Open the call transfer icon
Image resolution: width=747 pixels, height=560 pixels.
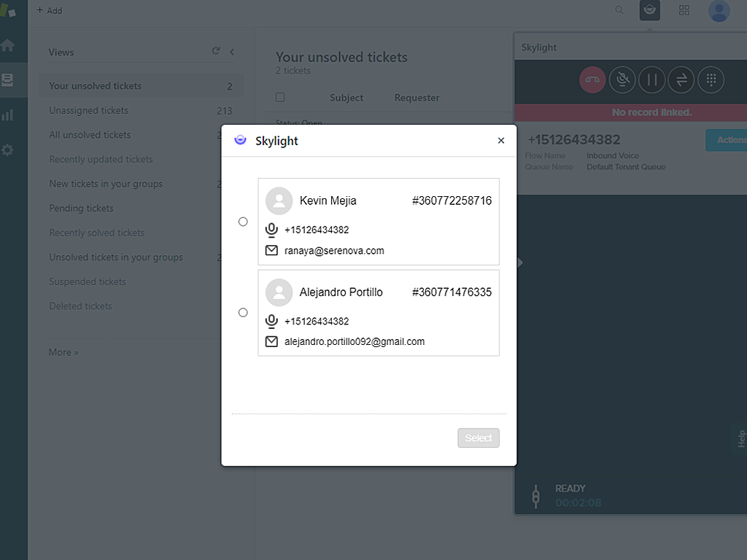(x=681, y=79)
